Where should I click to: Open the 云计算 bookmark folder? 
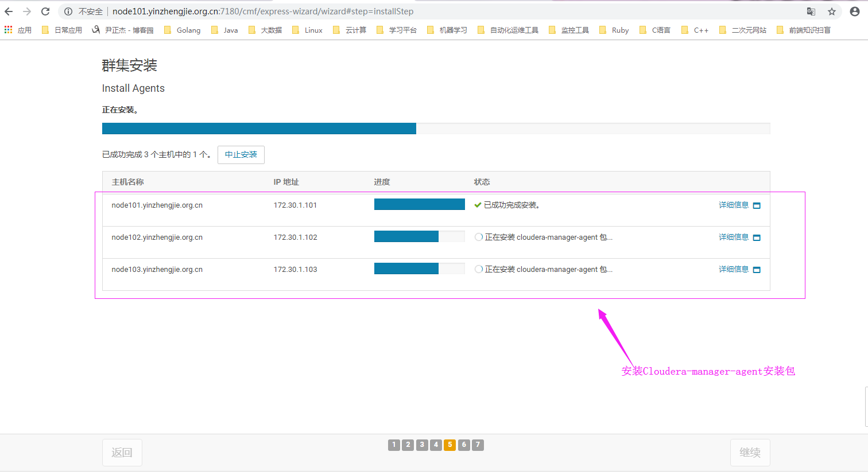click(x=350, y=30)
